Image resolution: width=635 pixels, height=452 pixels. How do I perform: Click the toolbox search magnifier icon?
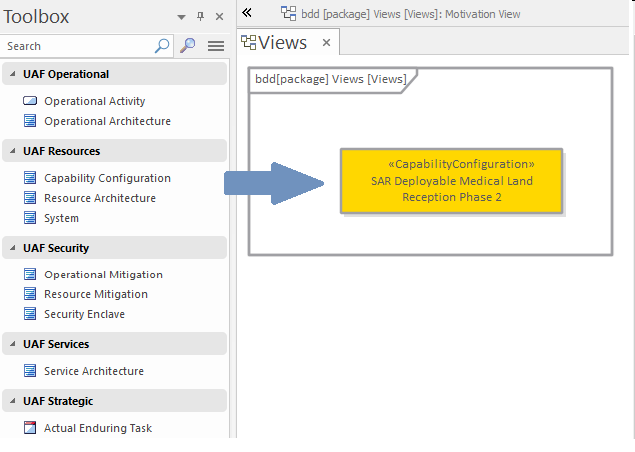click(x=187, y=46)
